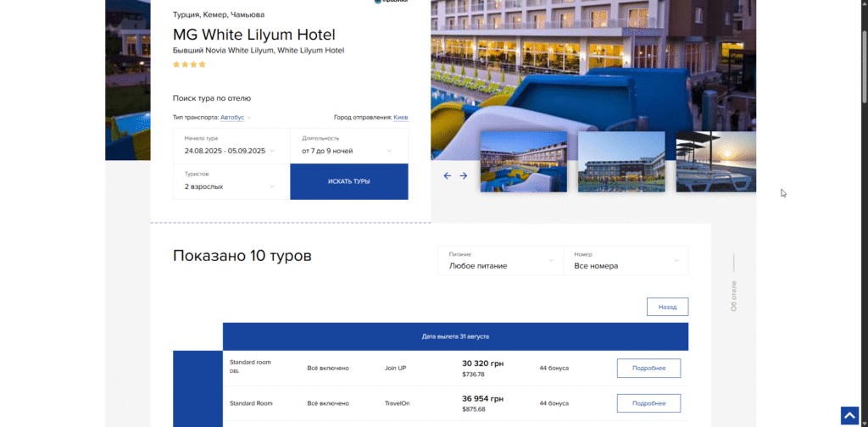Viewport: 868px width, 427px height.
Task: Open sunset sunbeds thumbnail
Action: [x=715, y=162]
